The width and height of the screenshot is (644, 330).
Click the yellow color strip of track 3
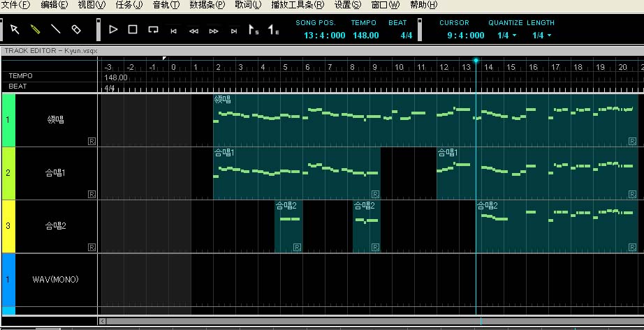(x=8, y=226)
